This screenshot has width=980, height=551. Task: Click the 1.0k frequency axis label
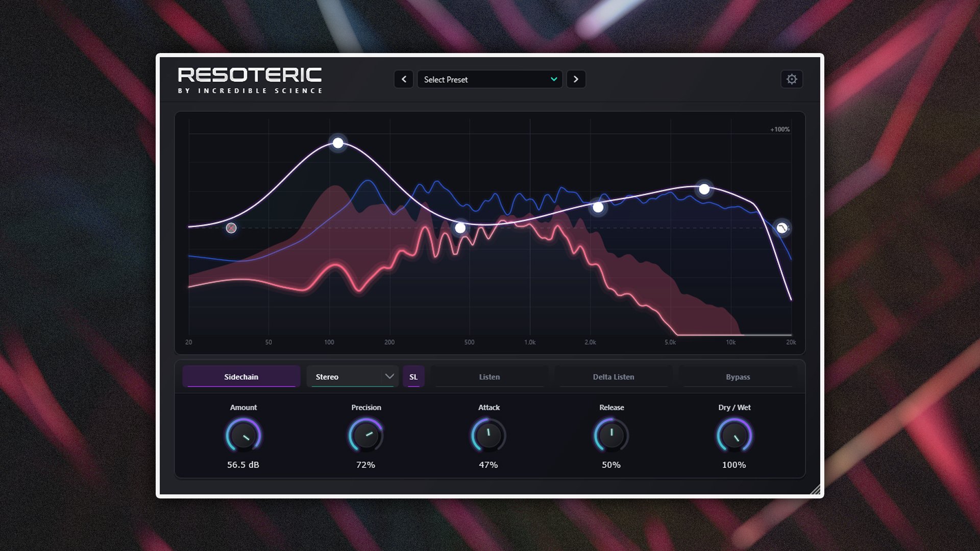tap(530, 342)
